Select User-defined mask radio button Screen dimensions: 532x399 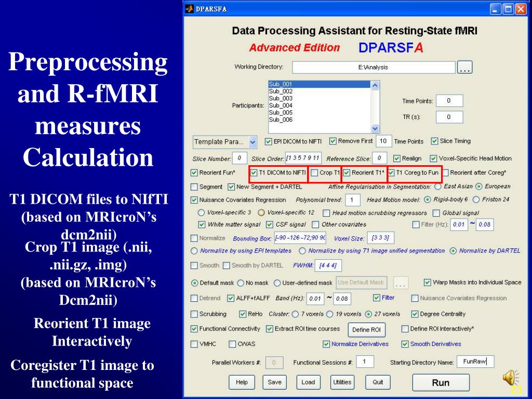coord(277,283)
